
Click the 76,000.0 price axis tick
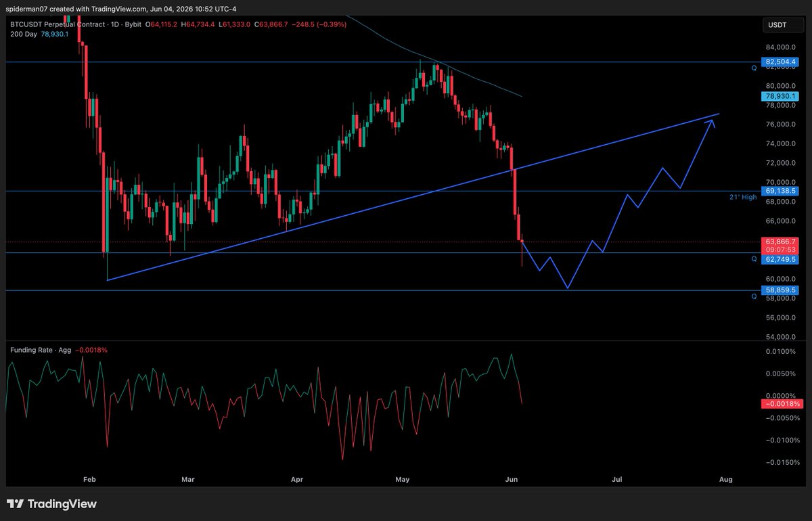click(x=780, y=124)
